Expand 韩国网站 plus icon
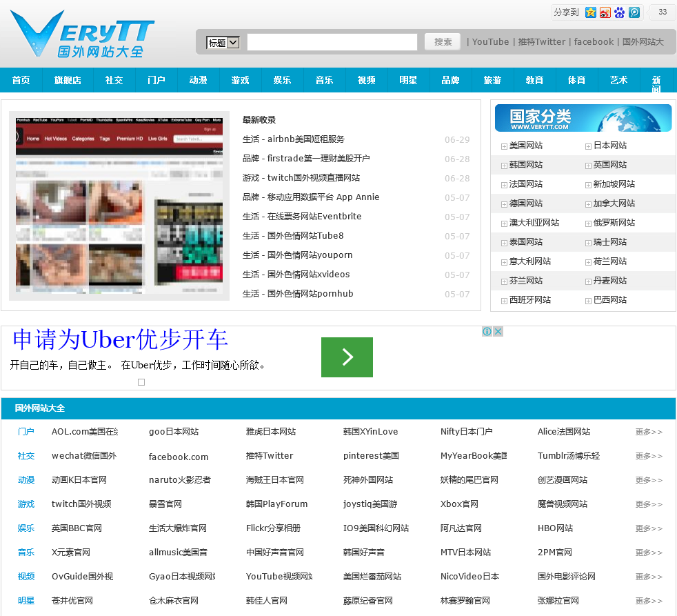This screenshot has width=677, height=616. click(504, 166)
